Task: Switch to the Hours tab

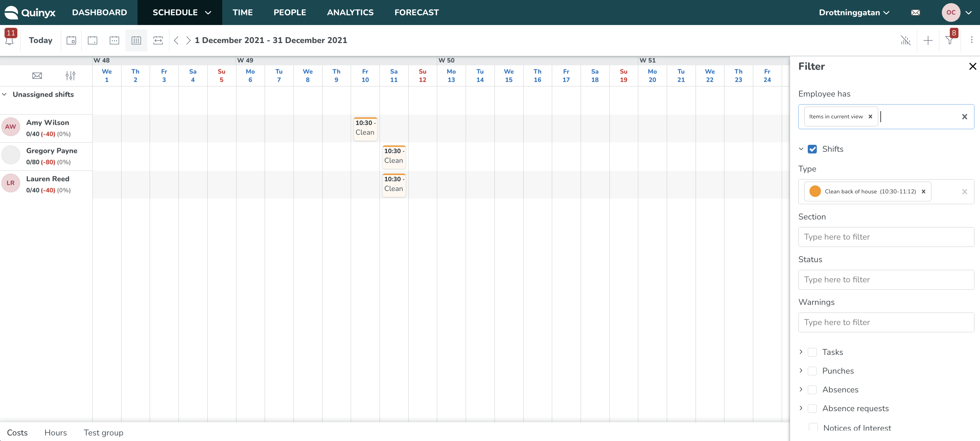Action: [56, 433]
